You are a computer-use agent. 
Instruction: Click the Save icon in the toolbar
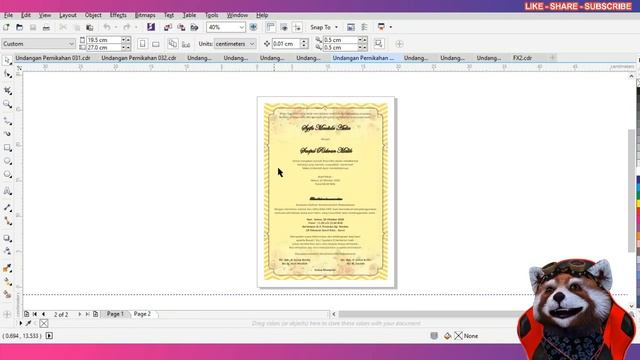[x=33, y=27]
